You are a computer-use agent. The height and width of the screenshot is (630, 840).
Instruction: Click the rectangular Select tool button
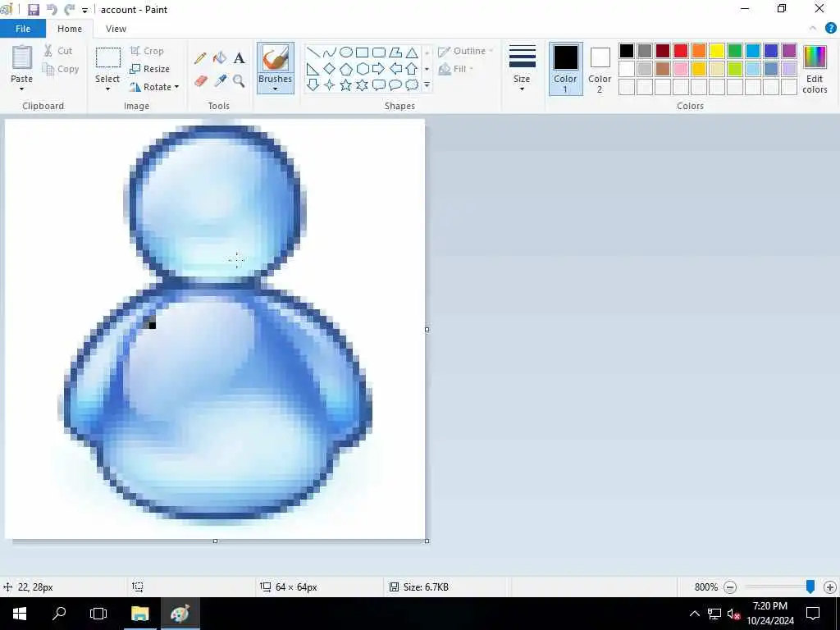click(x=107, y=59)
